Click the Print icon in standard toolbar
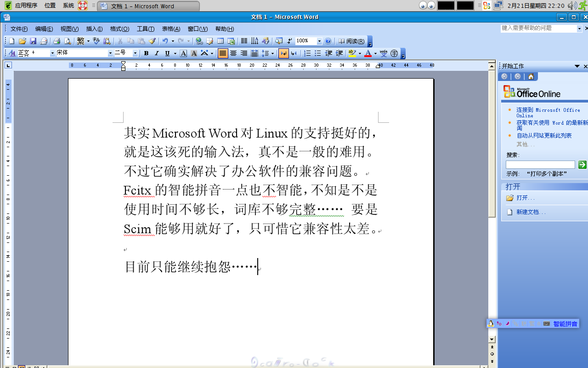This screenshot has width=588, height=368. [57, 41]
